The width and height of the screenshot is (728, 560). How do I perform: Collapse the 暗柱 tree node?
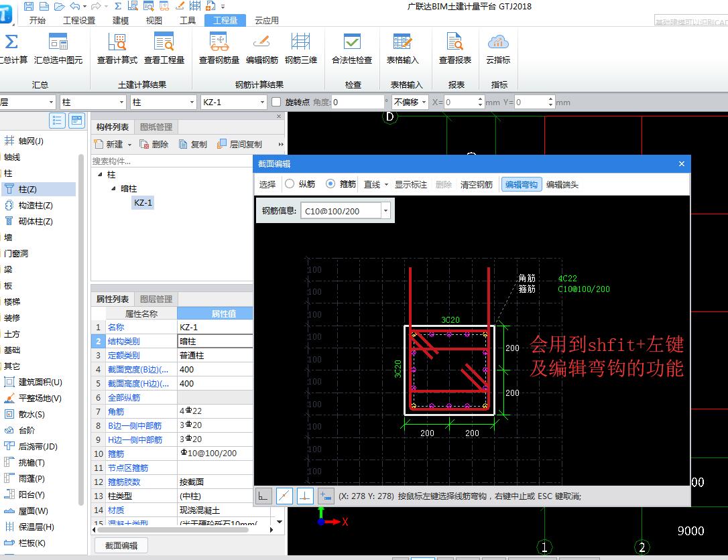coord(114,188)
